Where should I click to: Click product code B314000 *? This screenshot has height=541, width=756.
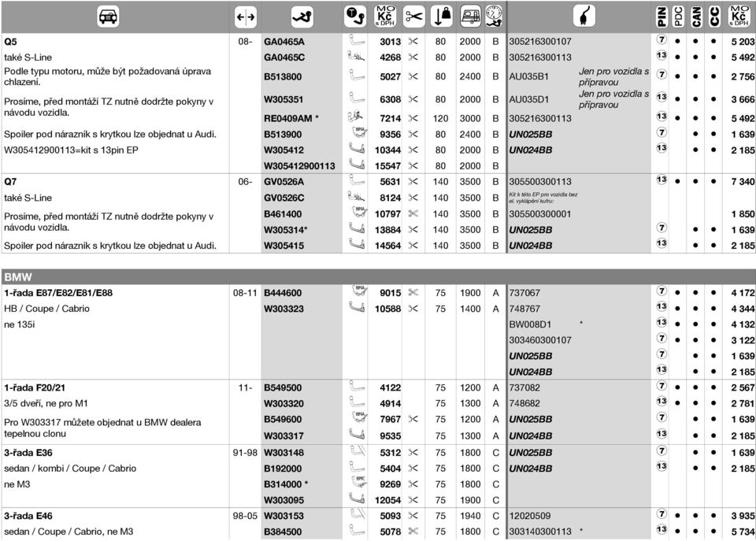286,484
